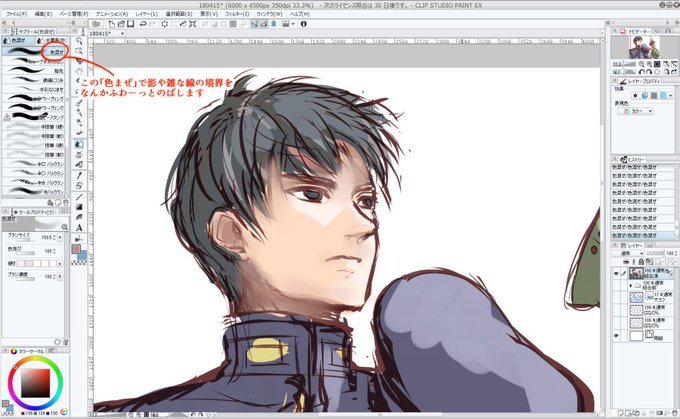This screenshot has height=419, width=680.
Task: Click the Redo arrow icon
Action: [x=151, y=24]
